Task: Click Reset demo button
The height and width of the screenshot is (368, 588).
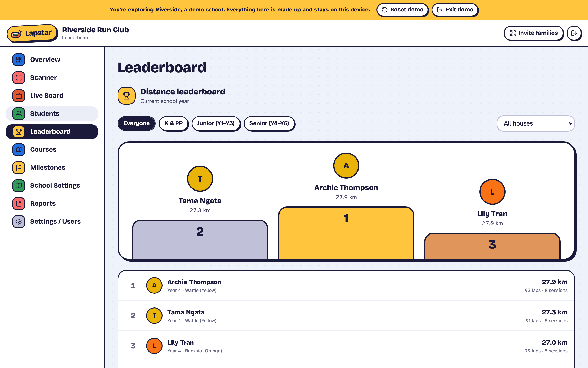Action: coord(402,10)
